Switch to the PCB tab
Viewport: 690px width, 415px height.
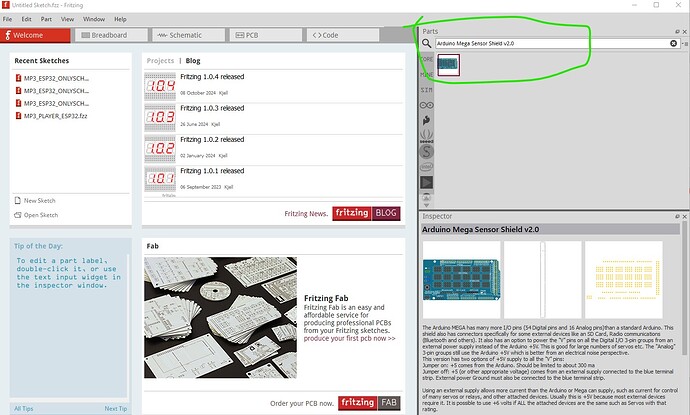266,35
